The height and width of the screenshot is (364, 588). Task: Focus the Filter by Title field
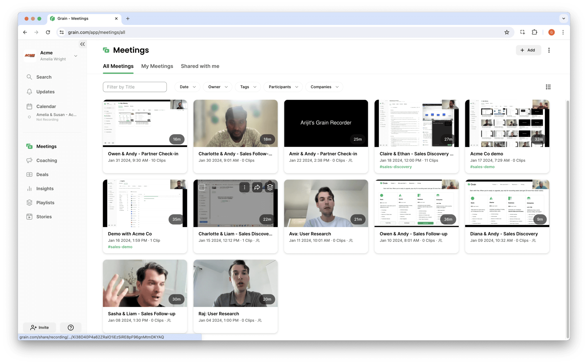(135, 87)
